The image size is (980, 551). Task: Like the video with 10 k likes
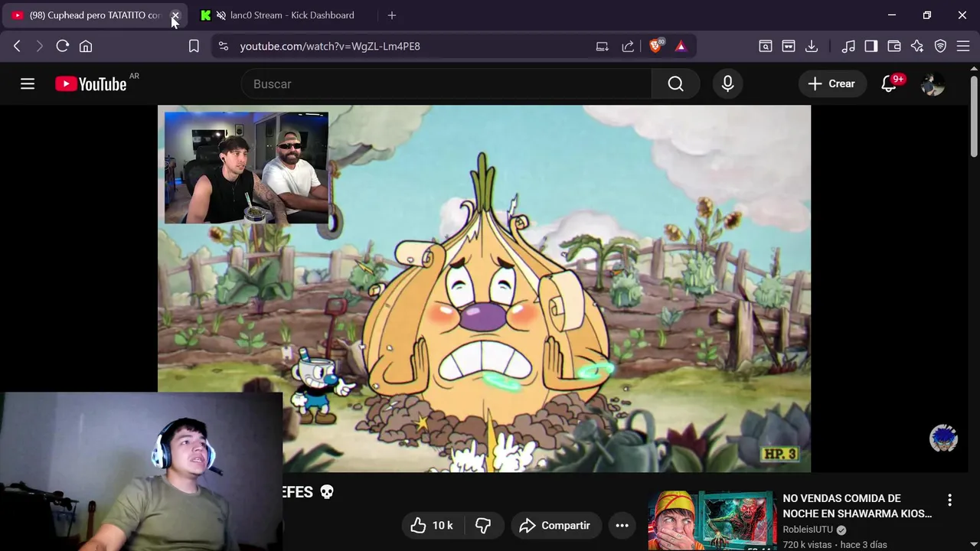[x=432, y=526]
